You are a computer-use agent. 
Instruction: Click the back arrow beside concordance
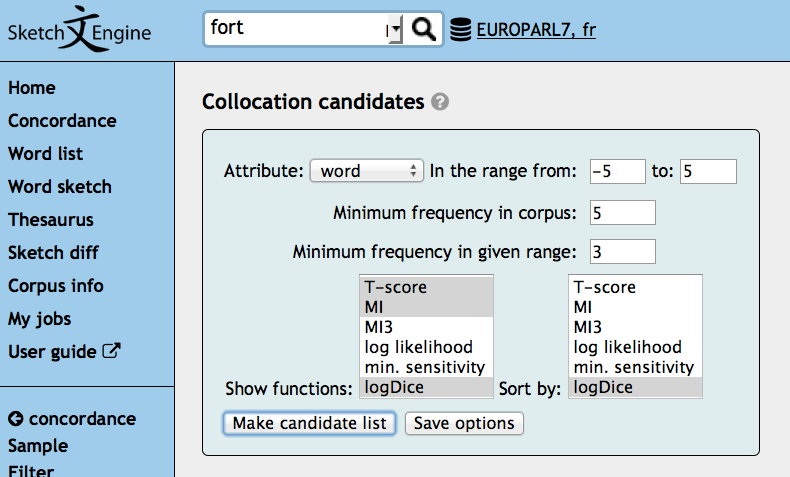[x=15, y=419]
